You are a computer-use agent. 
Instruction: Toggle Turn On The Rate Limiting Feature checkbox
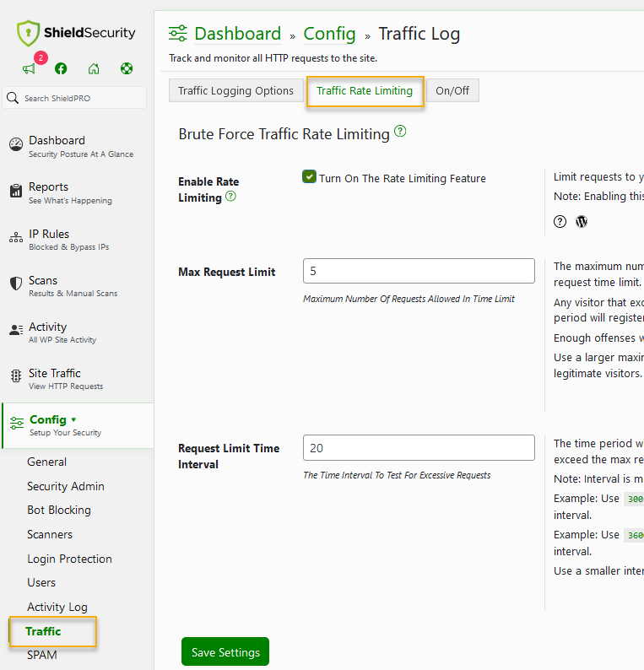click(309, 176)
